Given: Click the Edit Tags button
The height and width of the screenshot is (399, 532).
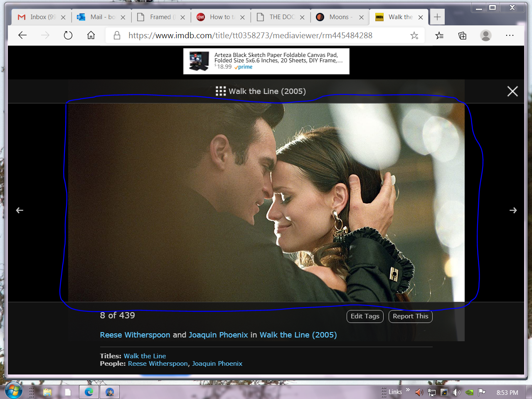Looking at the screenshot, I should coord(365,316).
